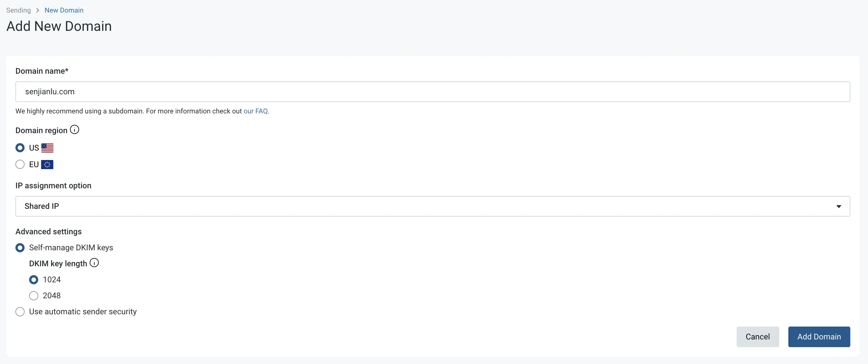This screenshot has width=868, height=364.
Task: Click the Shared IP dropdown arrow
Action: 839,206
